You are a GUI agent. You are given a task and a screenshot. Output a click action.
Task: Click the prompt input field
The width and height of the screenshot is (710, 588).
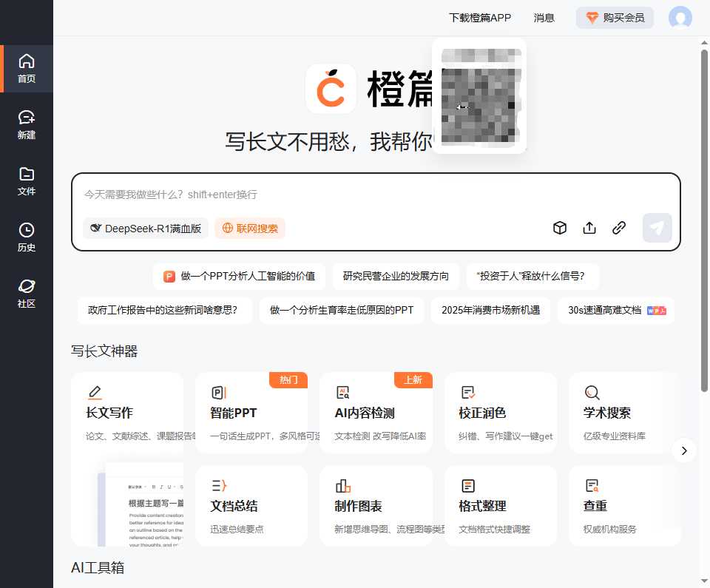pyautogui.click(x=296, y=195)
